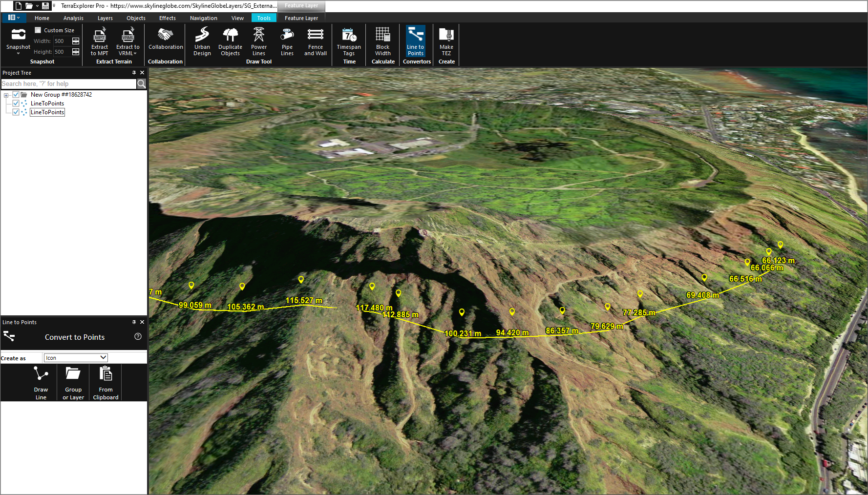Calculate Block Width
Viewport: 868px width, 495px height.
click(382, 41)
